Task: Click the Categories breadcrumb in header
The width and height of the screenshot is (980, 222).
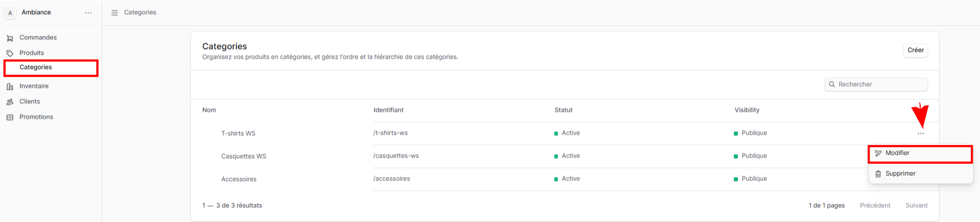Action: pyautogui.click(x=140, y=13)
